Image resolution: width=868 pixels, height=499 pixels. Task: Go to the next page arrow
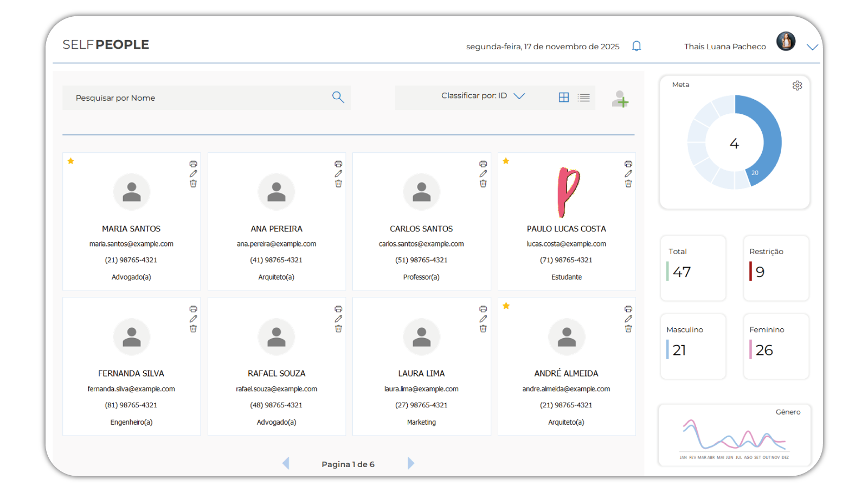[x=410, y=463]
